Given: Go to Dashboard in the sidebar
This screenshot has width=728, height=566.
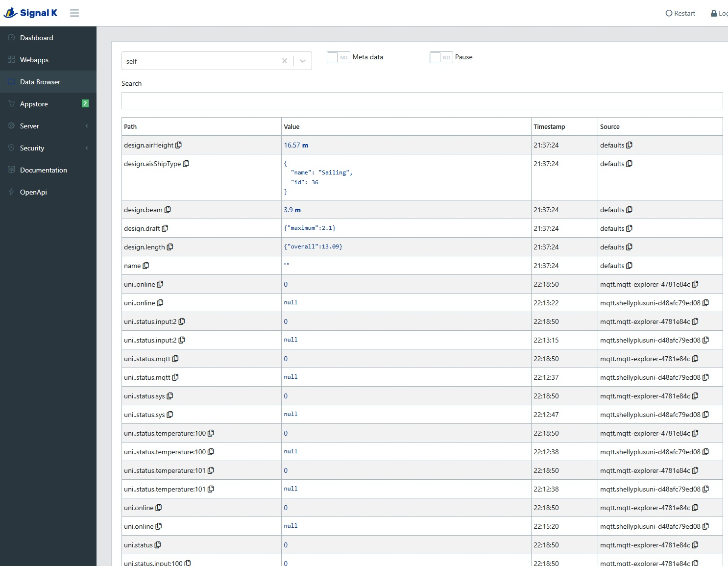Looking at the screenshot, I should click(48, 38).
